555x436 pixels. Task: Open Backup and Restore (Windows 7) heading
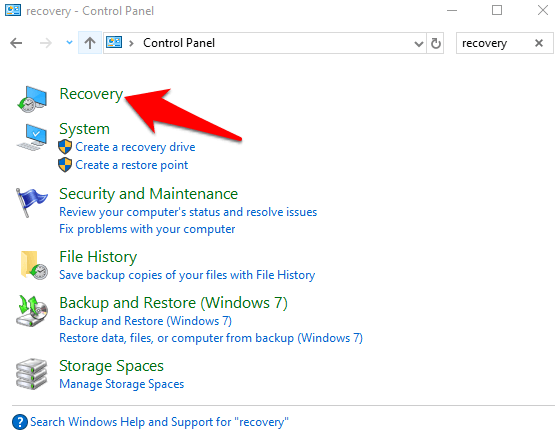click(173, 303)
